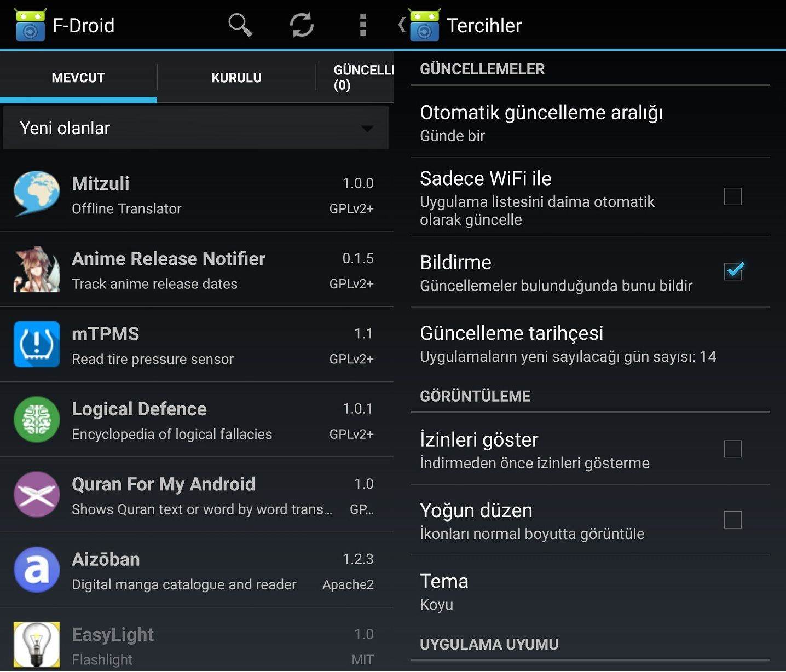
Task: Go back via the Tercihler header logo
Action: 424,25
